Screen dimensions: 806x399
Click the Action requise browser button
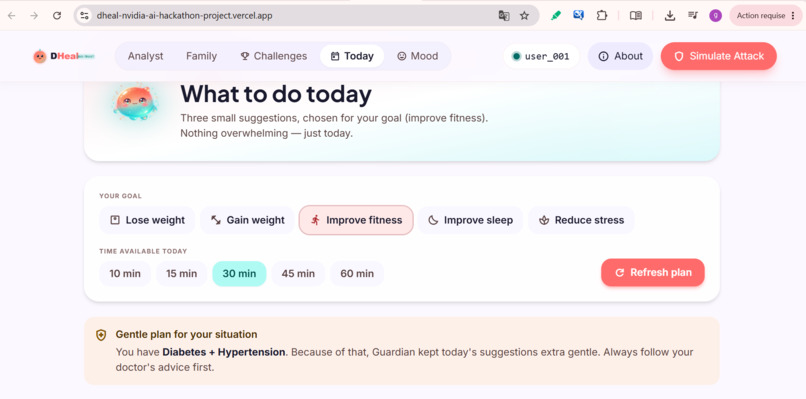[765, 15]
